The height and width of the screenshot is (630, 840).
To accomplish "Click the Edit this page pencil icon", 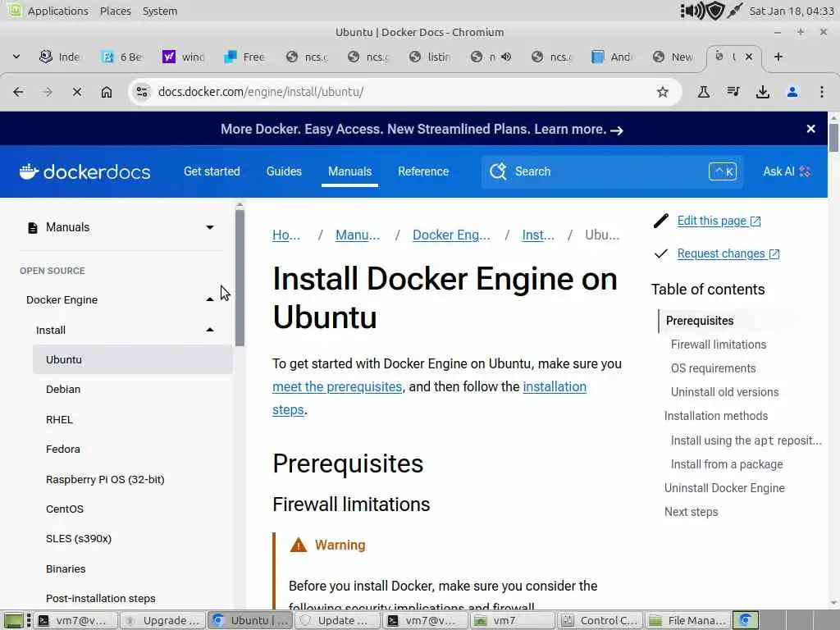I will point(661,221).
